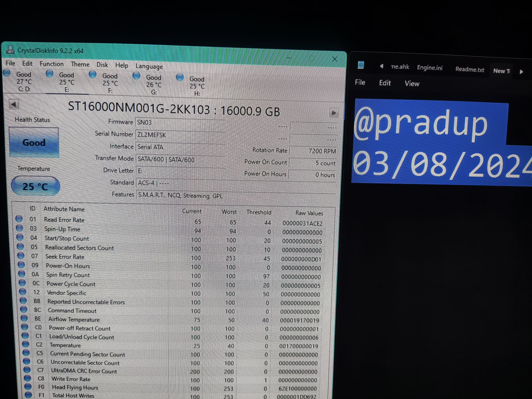
Task: Click the CrystalDiskInfo title bar icon
Action: click(10, 50)
